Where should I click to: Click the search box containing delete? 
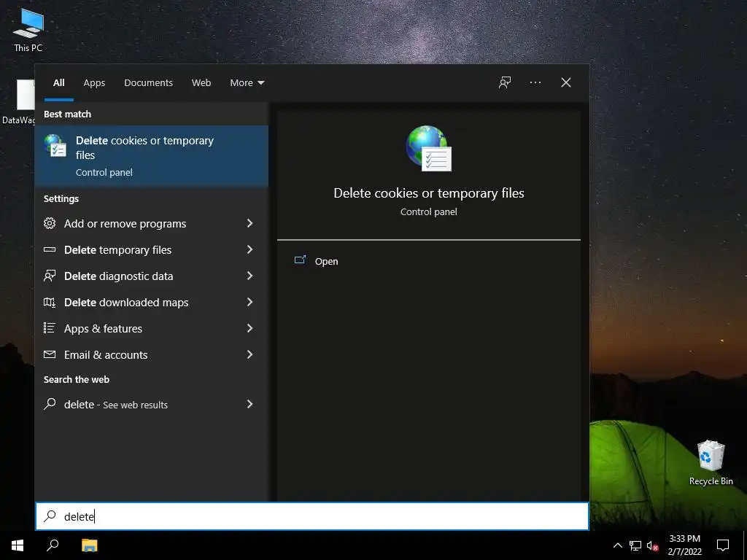click(x=312, y=516)
